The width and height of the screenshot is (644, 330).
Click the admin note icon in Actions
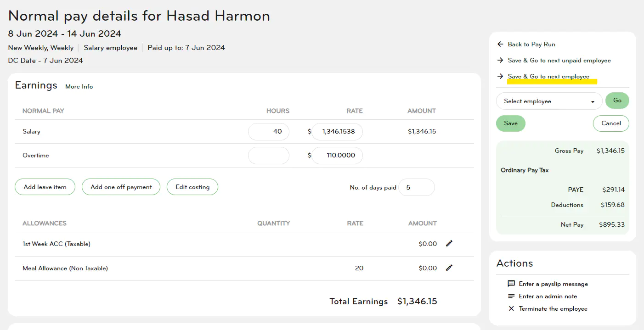511,296
